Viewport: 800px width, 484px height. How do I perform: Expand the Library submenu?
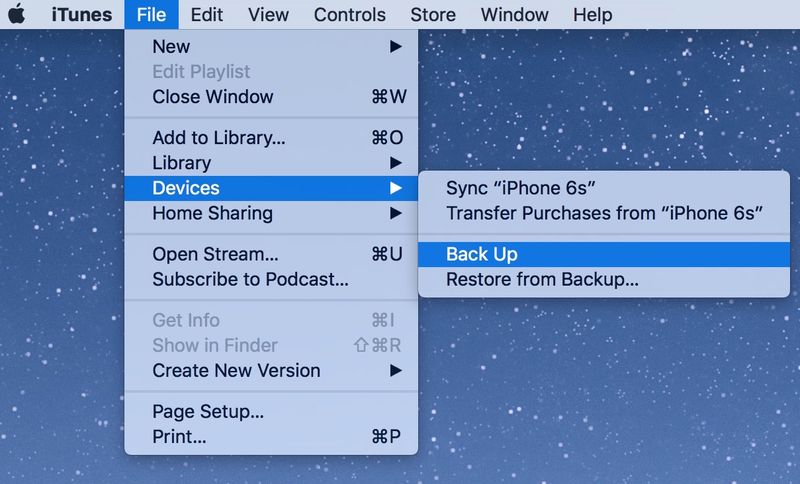[x=271, y=163]
